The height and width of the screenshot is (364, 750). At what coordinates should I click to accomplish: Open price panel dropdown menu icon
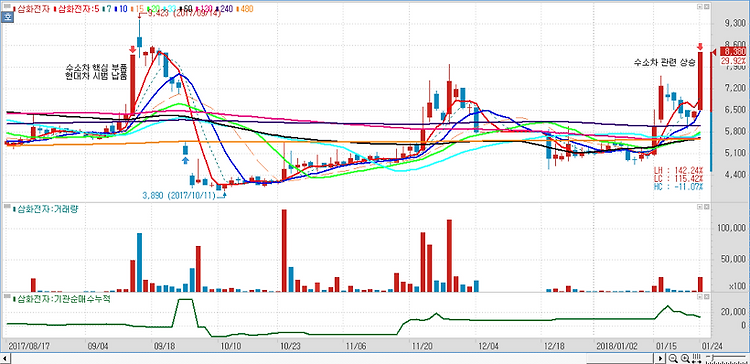(700, 7)
